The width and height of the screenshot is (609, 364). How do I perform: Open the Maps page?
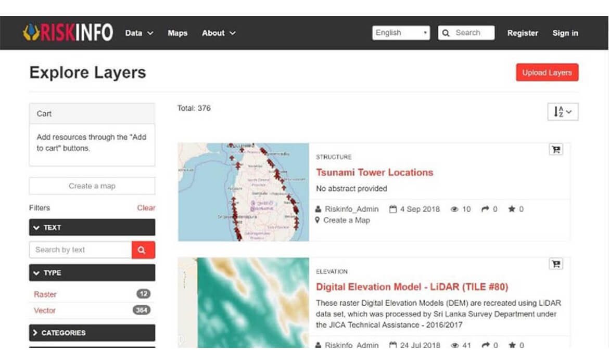(x=177, y=33)
